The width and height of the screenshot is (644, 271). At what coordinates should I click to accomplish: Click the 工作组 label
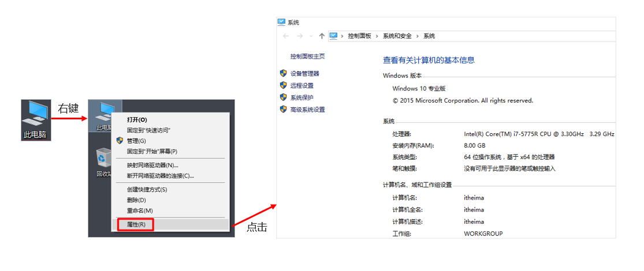click(x=401, y=234)
